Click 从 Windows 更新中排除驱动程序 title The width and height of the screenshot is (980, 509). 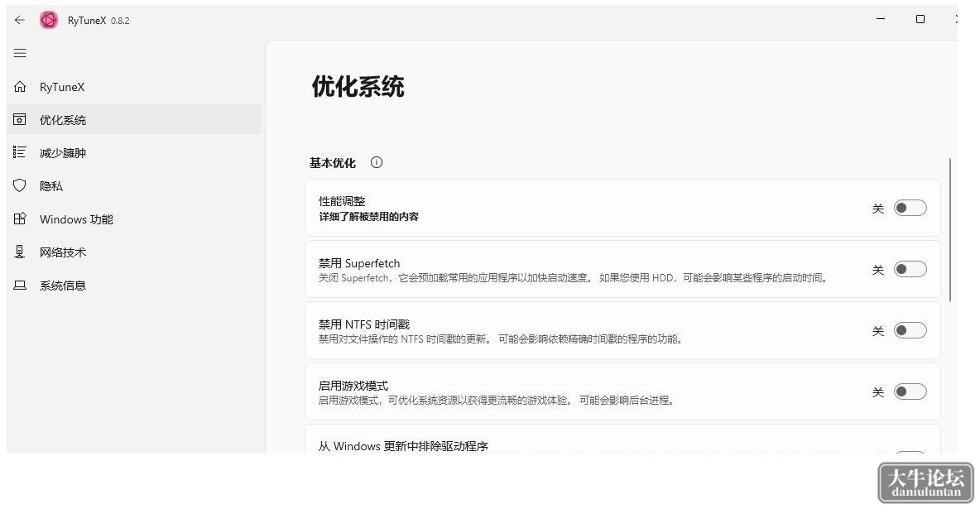(x=403, y=446)
